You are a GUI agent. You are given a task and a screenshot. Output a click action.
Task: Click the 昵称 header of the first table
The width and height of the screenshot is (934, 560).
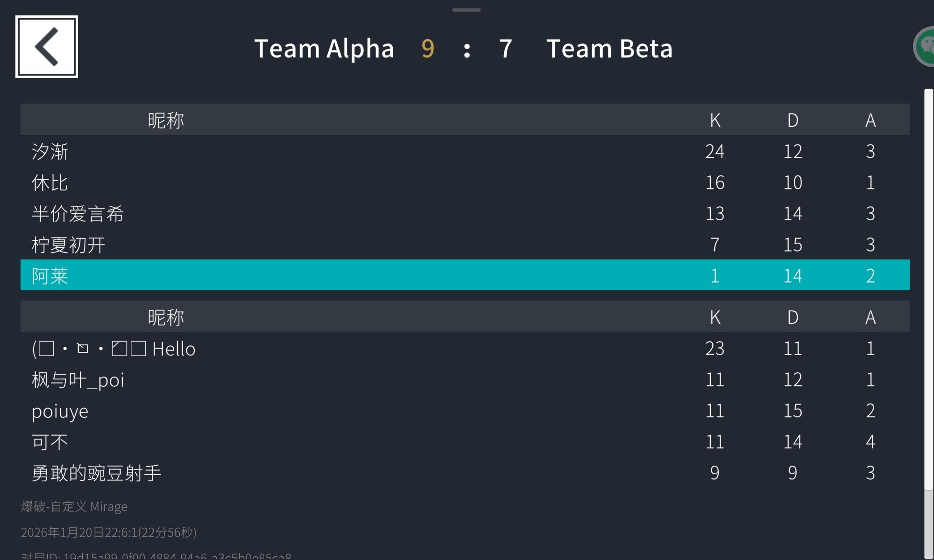pos(166,120)
